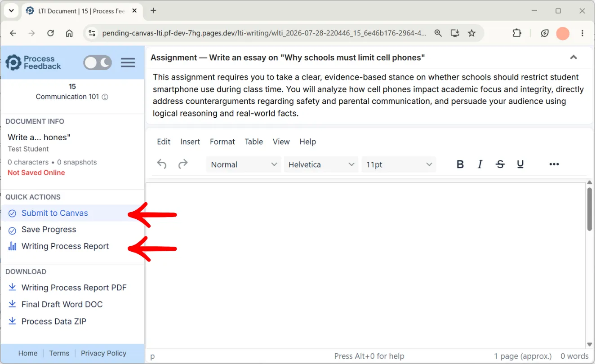Click the Process Feedback logo
The width and height of the screenshot is (596, 364).
[x=33, y=62]
